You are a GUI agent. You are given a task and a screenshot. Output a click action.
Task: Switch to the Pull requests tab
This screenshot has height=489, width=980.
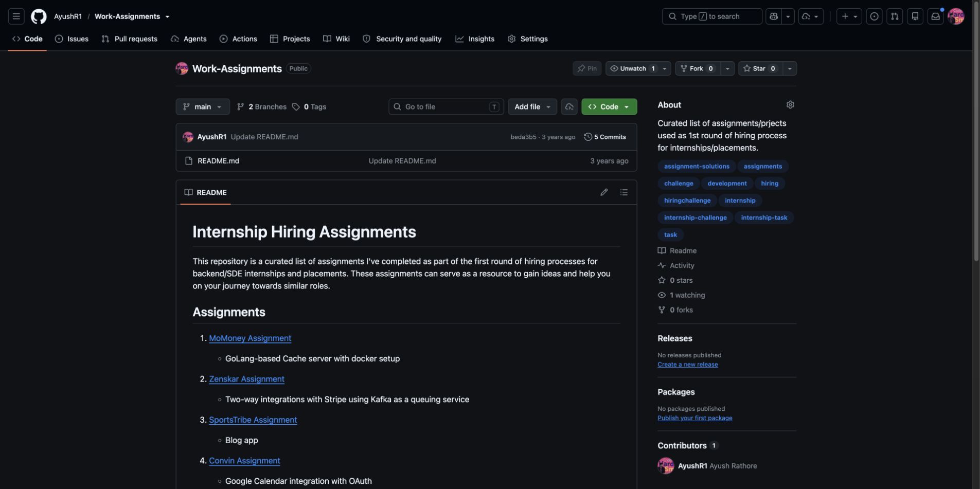(129, 39)
